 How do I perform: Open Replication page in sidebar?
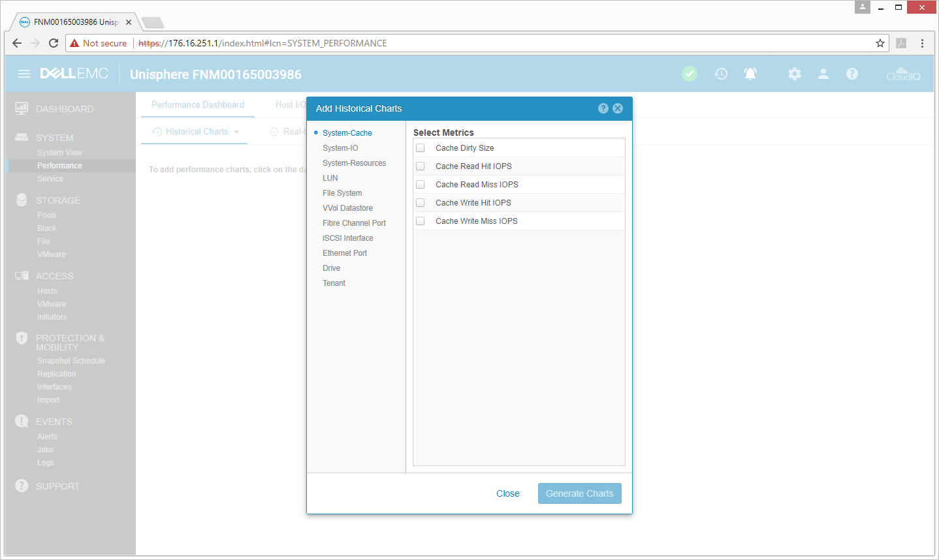click(x=56, y=374)
